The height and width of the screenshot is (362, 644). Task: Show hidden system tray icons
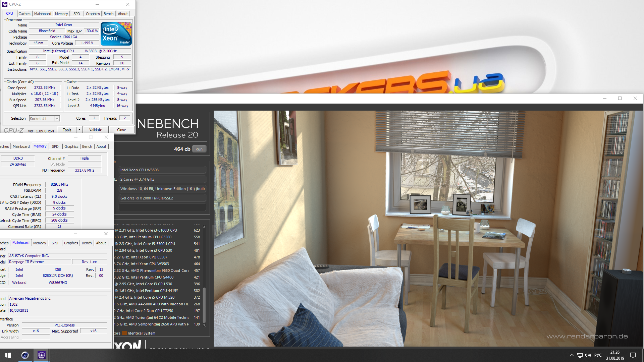coord(572,355)
